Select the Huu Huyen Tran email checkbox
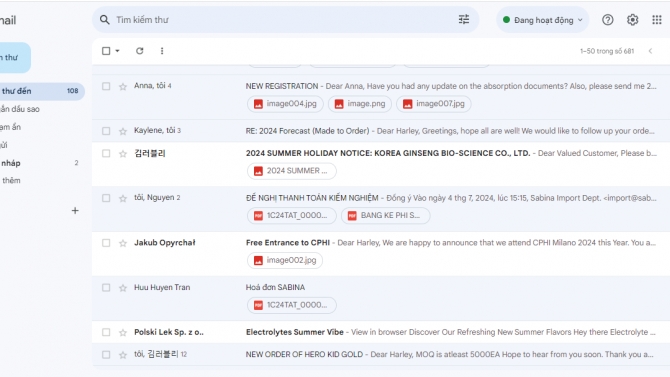670x377 pixels. [x=106, y=288]
